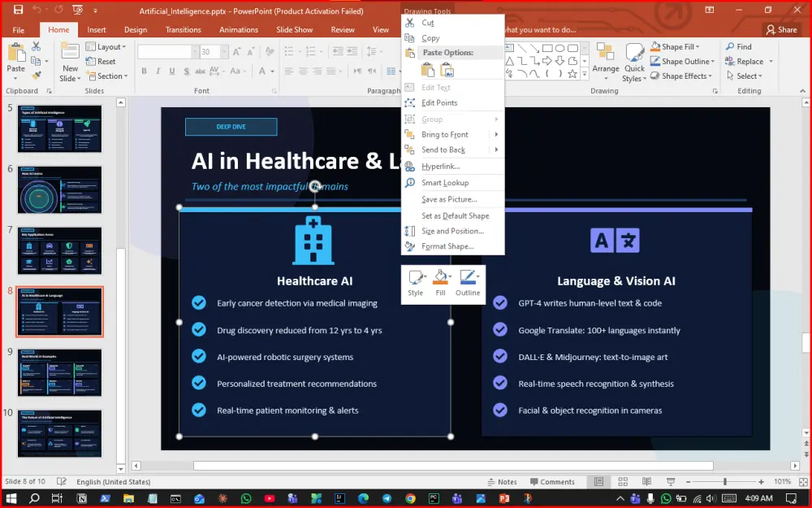
Task: Select slide 9 thumbnail
Action: pos(59,373)
